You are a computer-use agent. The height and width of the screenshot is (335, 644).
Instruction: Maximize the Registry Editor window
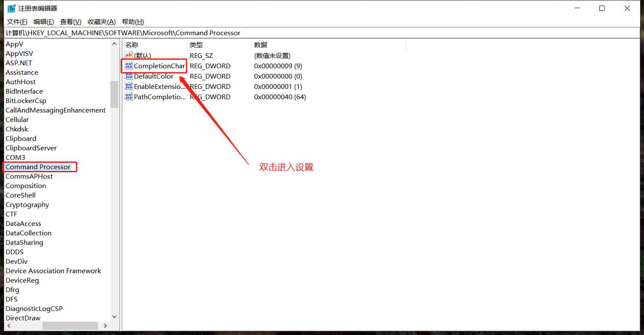point(602,8)
